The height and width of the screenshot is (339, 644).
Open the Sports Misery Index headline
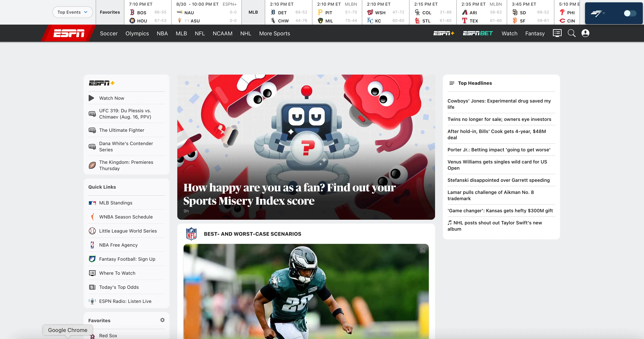click(289, 194)
